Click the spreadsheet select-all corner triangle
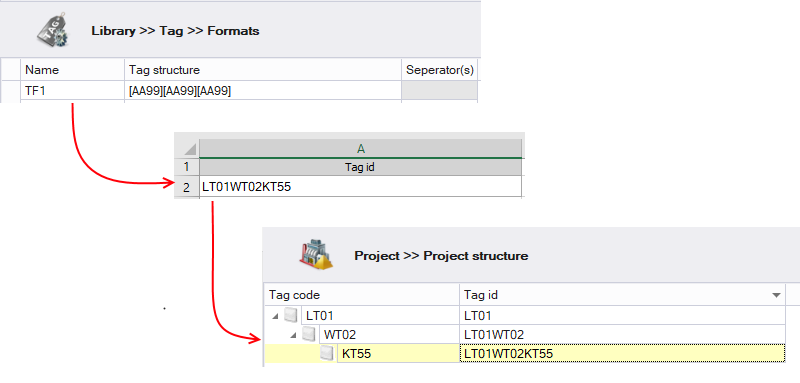 click(x=190, y=149)
